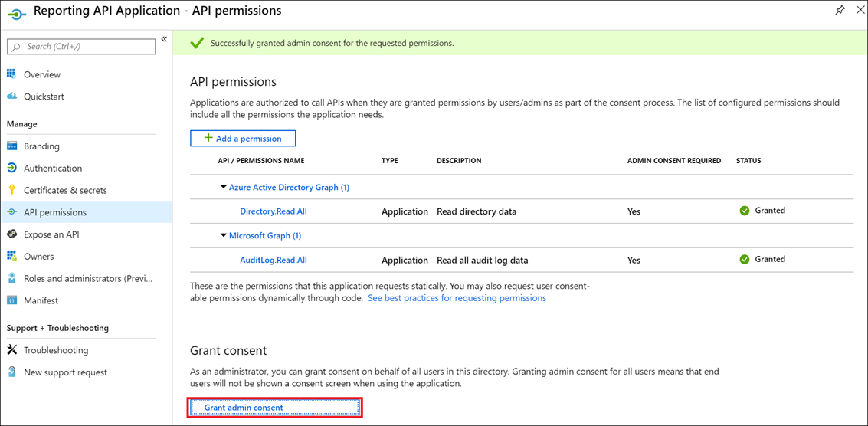Open New support request

[65, 372]
